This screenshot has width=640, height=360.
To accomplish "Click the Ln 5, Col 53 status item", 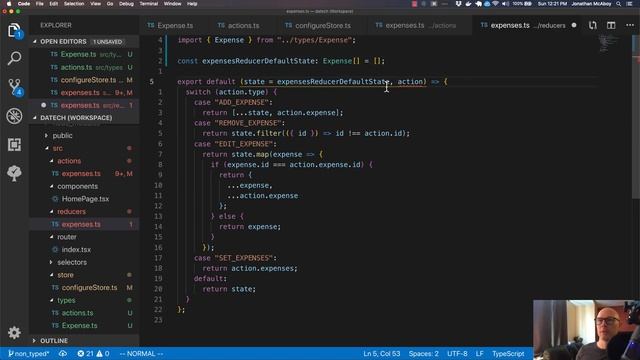I will 382,353.
